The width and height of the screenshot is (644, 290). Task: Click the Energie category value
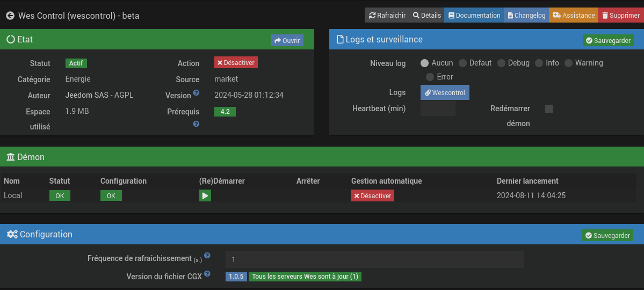pos(78,79)
